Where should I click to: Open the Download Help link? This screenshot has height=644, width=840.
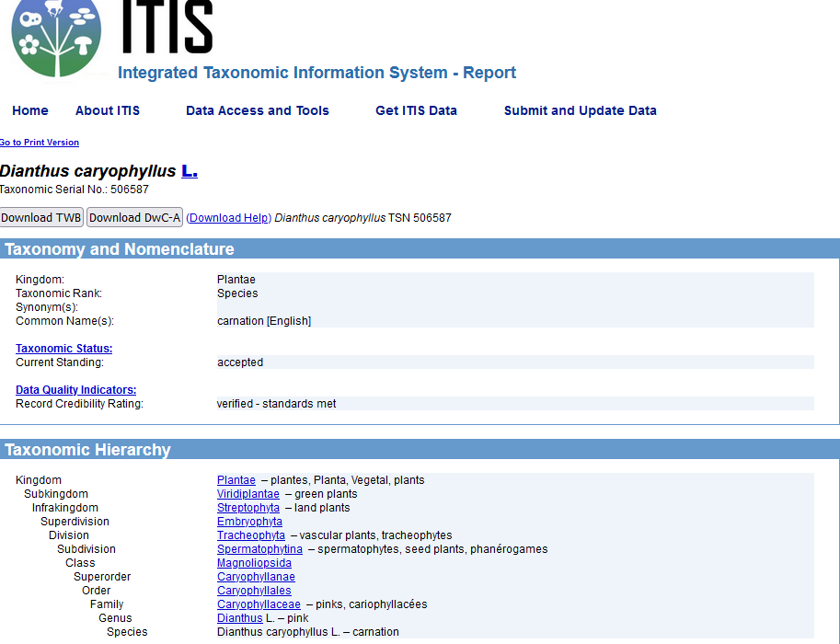click(x=229, y=218)
